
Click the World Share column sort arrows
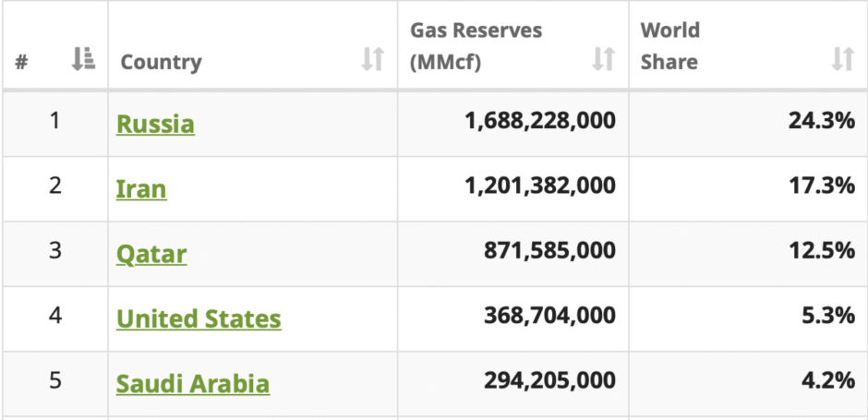click(x=842, y=61)
